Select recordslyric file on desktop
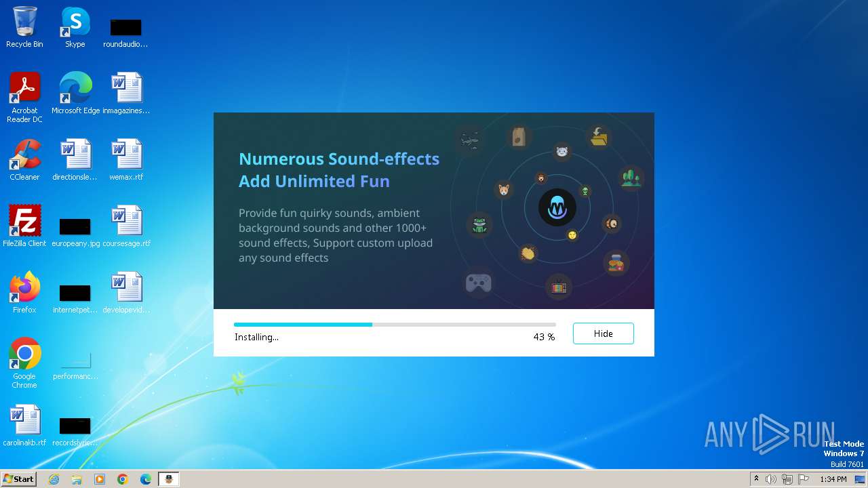 tap(75, 431)
